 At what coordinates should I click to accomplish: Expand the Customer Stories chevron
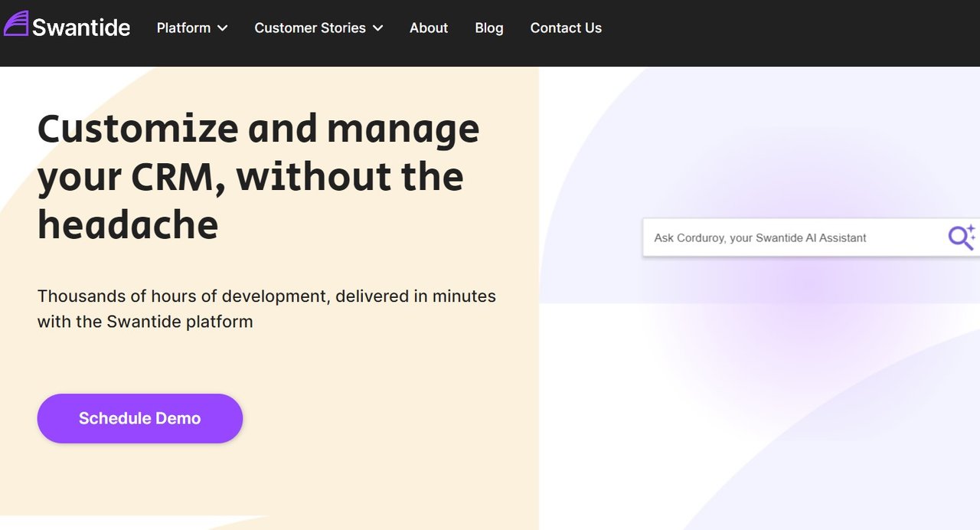(x=377, y=28)
